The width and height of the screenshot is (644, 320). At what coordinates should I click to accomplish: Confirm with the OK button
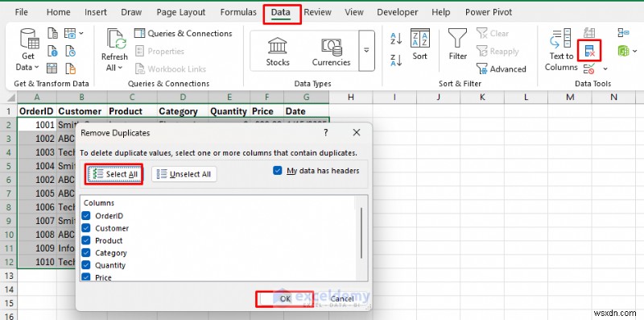(285, 298)
